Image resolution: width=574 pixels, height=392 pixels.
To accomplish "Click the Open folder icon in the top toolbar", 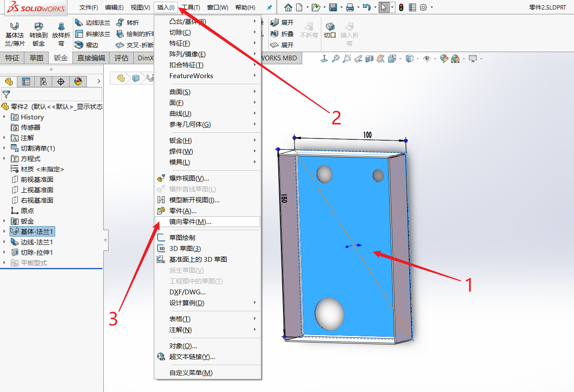I will [316, 7].
